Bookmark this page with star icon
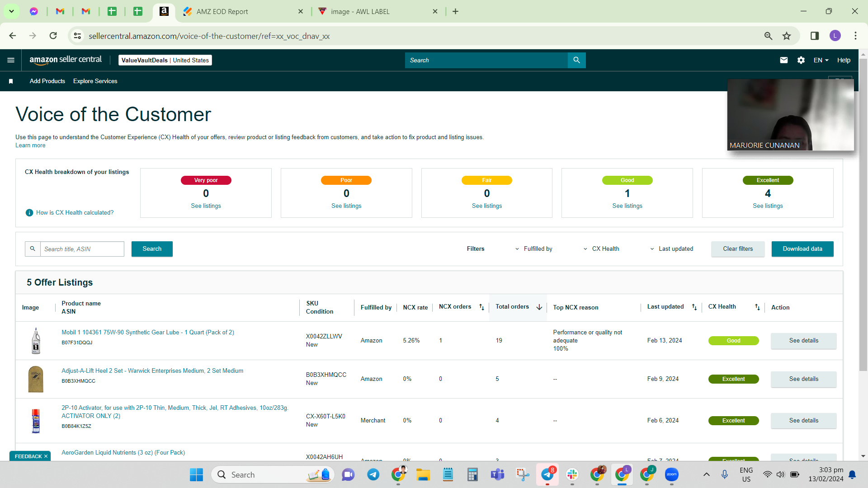 787,36
